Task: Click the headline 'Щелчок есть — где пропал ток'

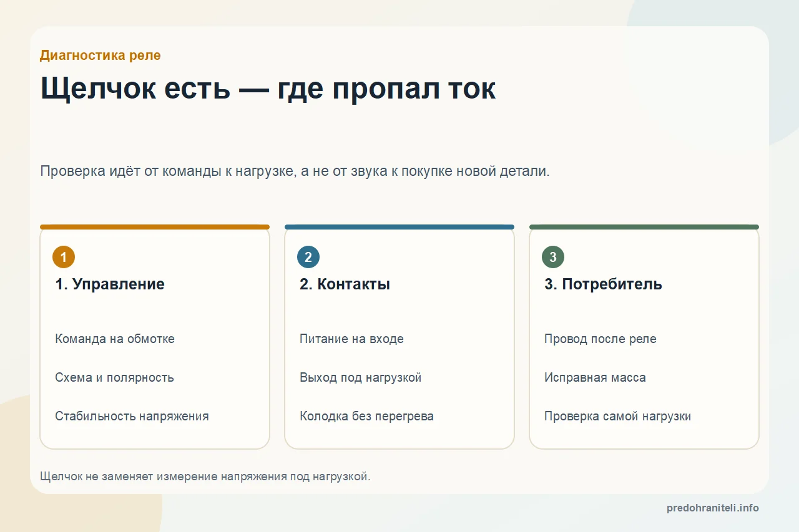Action: [x=268, y=89]
